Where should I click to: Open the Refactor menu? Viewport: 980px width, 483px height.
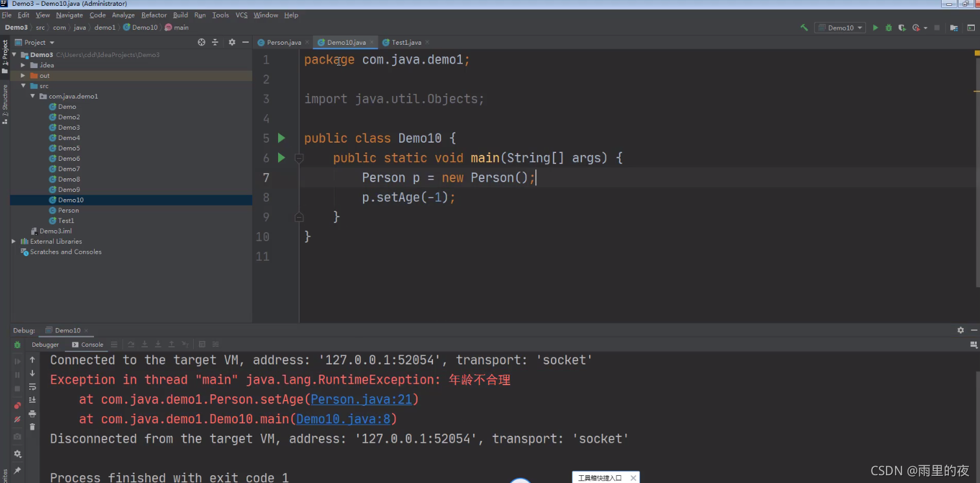coord(154,15)
